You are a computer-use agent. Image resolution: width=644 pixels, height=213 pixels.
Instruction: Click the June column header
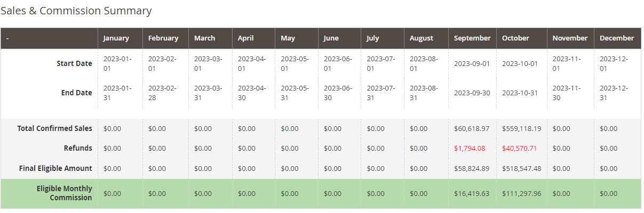331,38
